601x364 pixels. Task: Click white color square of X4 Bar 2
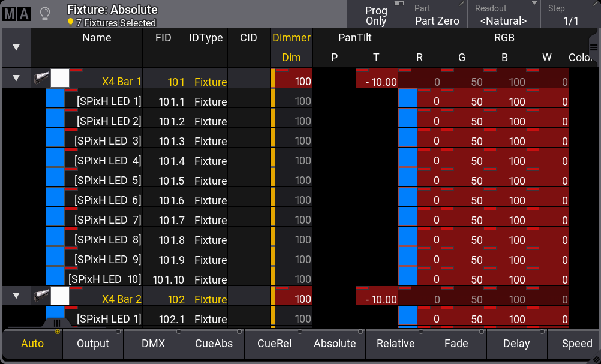[60, 296]
